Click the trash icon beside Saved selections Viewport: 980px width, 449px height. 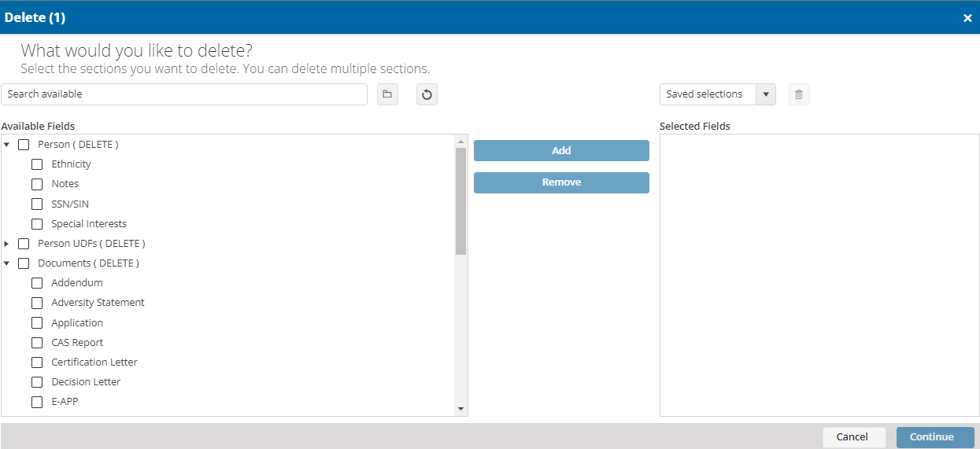tap(799, 94)
